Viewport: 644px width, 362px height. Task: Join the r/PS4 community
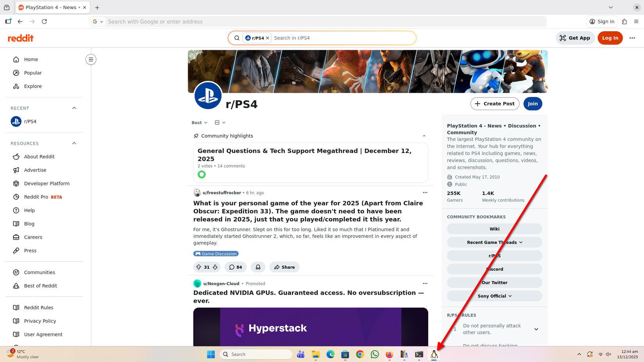pos(532,103)
